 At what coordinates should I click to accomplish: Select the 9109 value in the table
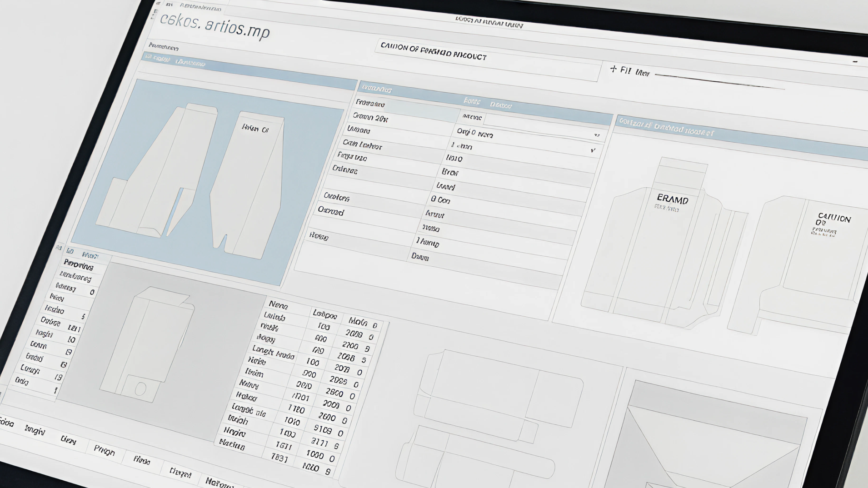coord(322,428)
